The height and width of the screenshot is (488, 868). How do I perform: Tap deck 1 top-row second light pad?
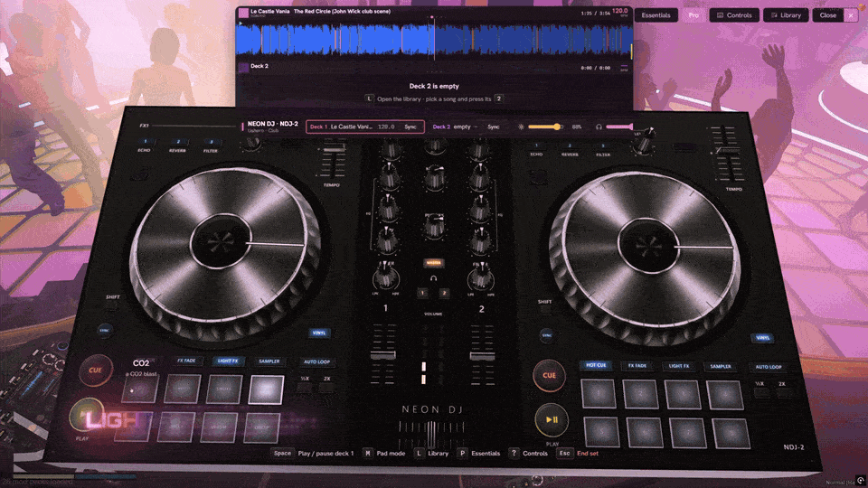click(x=182, y=389)
